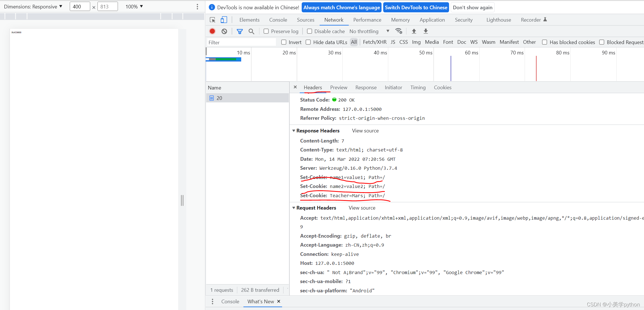Image resolution: width=644 pixels, height=310 pixels.
Task: Open the Dimensions Responsive dropdown
Action: 33,6
